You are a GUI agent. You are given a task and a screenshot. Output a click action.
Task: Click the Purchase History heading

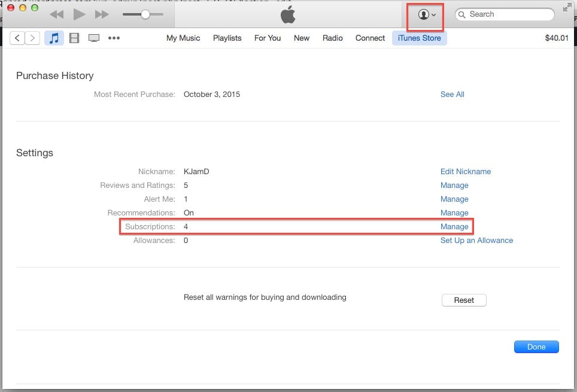(x=55, y=75)
